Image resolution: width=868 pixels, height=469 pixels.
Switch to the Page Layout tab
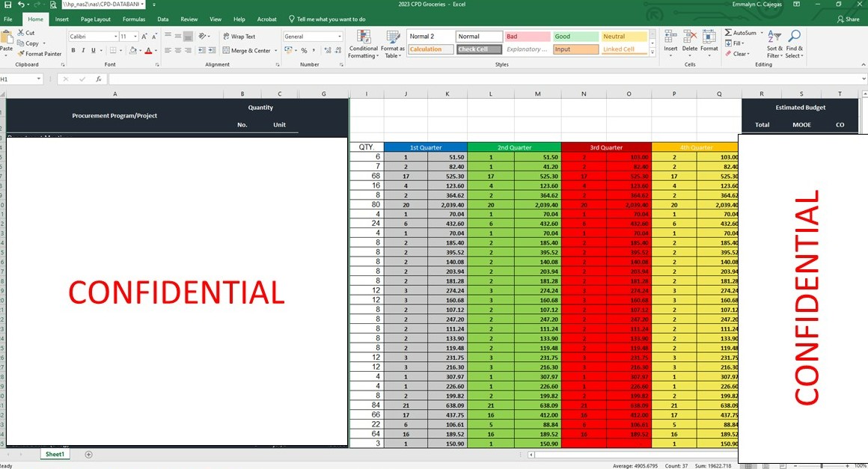pos(96,19)
